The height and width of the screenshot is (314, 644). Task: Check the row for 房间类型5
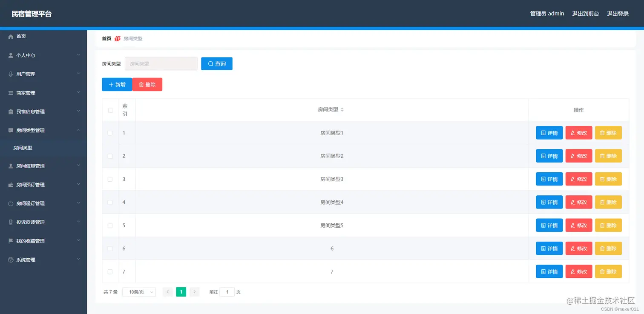pyautogui.click(x=110, y=226)
